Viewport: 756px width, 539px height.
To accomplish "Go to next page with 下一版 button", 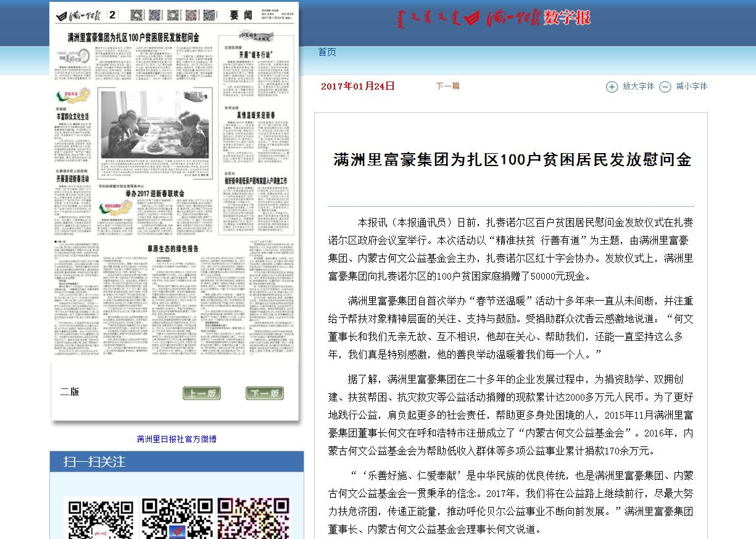I will [x=265, y=393].
